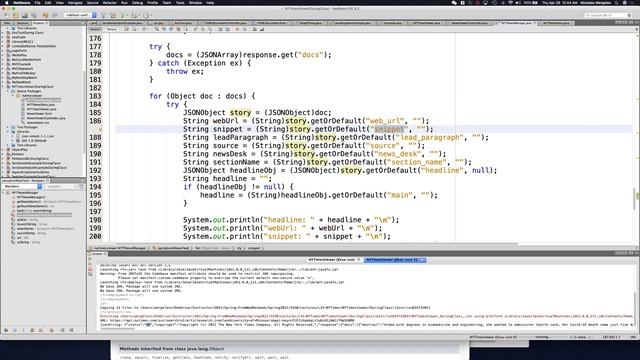Click the Wi-Fi icon in menu bar
The height and width of the screenshot is (360, 640).
point(511,3)
